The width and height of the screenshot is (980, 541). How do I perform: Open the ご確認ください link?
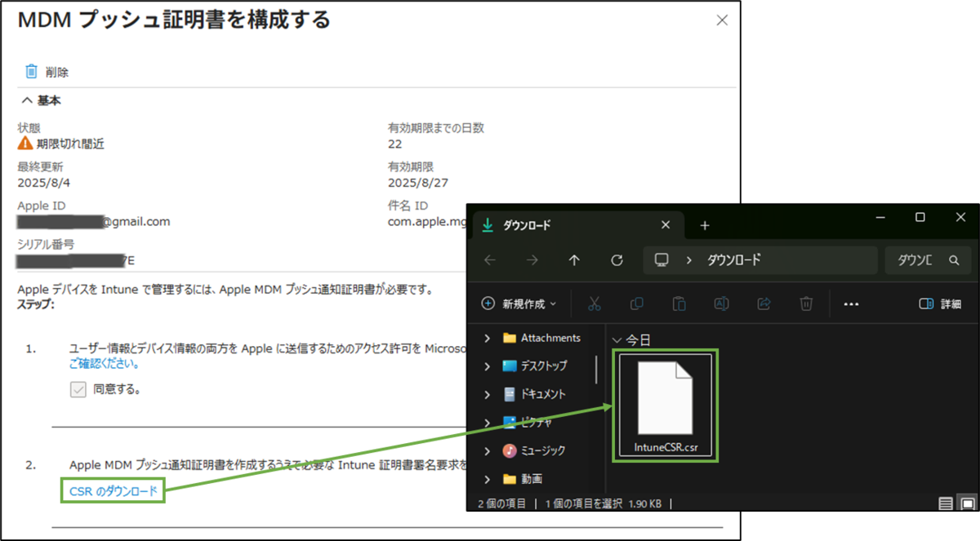[105, 364]
